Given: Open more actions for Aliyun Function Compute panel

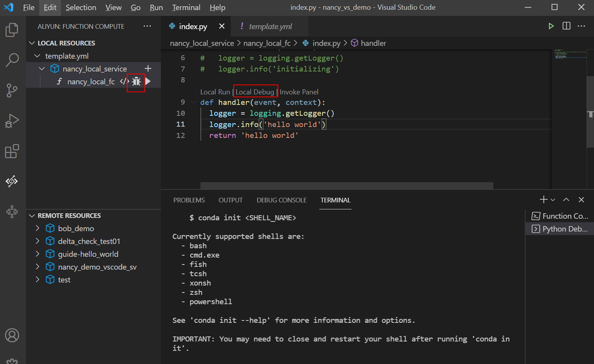Looking at the screenshot, I should point(147,26).
